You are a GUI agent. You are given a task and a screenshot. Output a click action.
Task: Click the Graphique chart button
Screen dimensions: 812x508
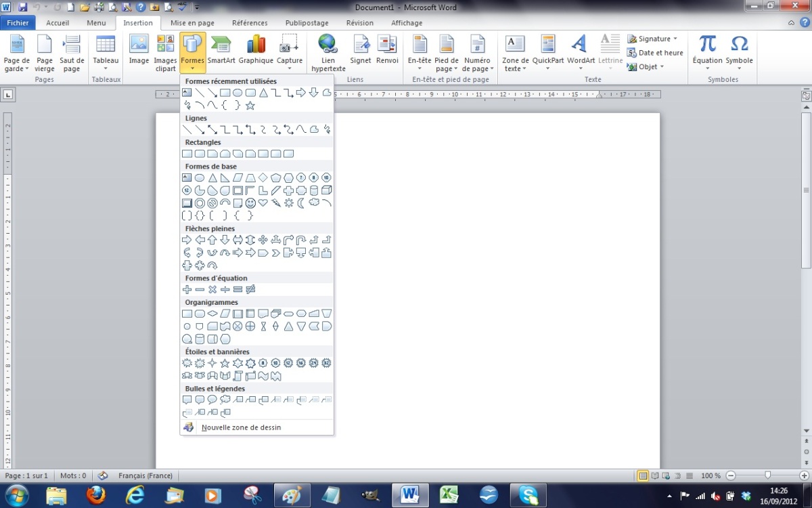256,49
